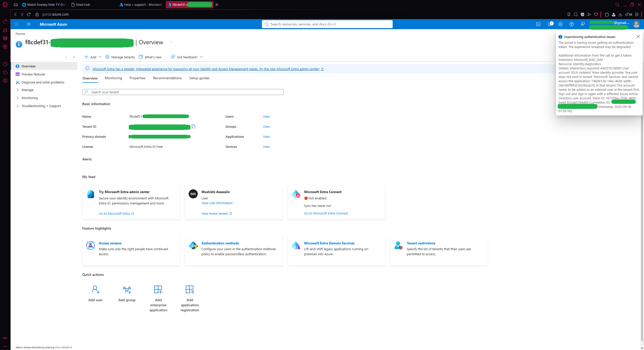644x350 pixels.
Task: Open the browser AI assistant icon
Action: click(x=629, y=14)
